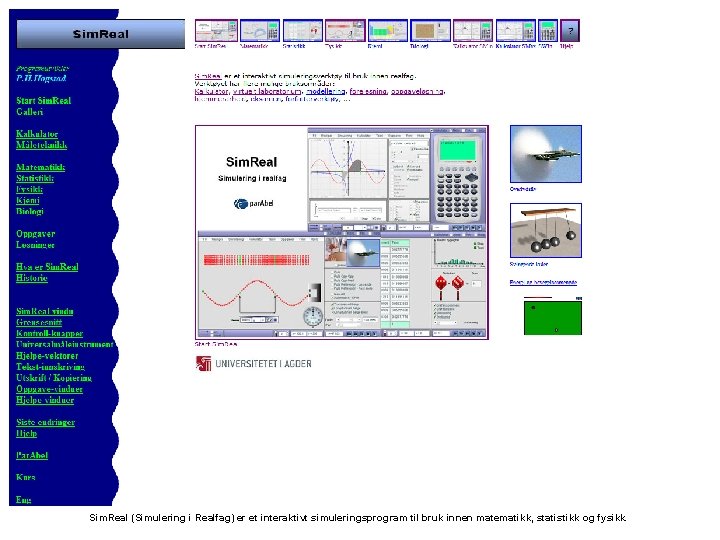Open Hva er SimReal link
This screenshot has height=540, width=720.
(x=47, y=267)
